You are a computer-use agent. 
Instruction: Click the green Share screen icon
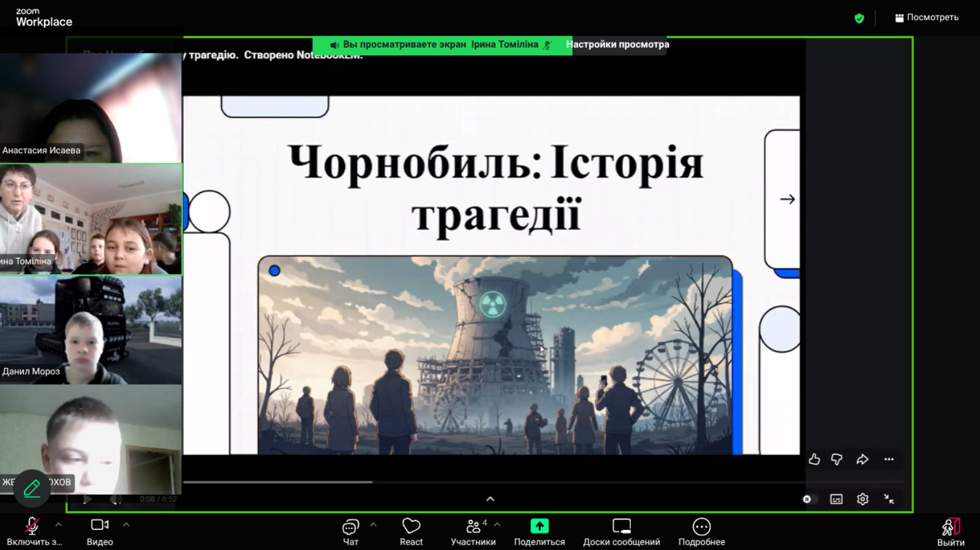[x=539, y=527]
